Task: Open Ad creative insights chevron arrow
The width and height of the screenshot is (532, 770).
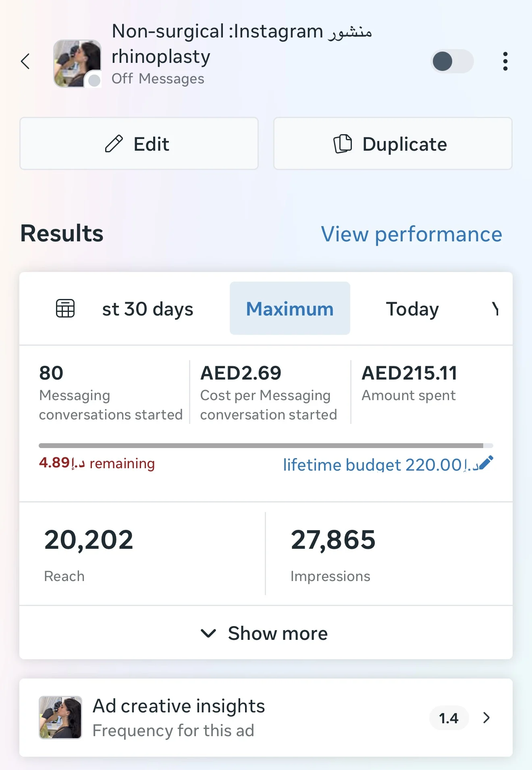Action: tap(486, 718)
